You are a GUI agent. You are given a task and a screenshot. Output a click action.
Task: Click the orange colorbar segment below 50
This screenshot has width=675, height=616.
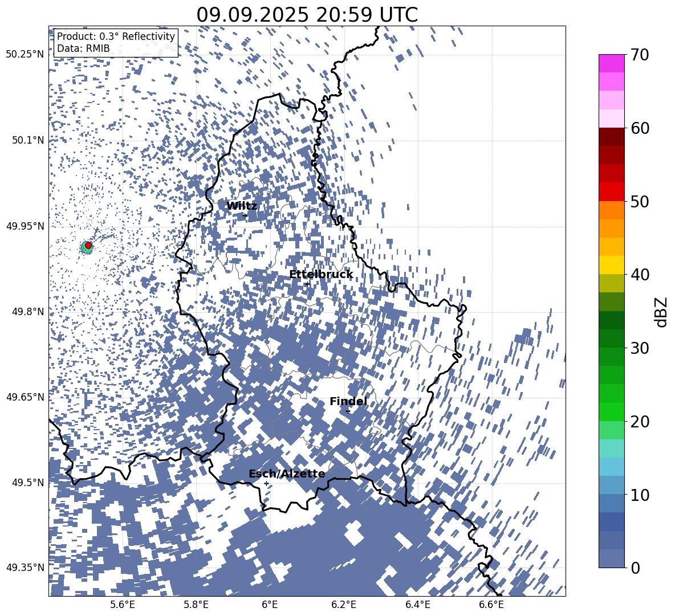point(611,210)
